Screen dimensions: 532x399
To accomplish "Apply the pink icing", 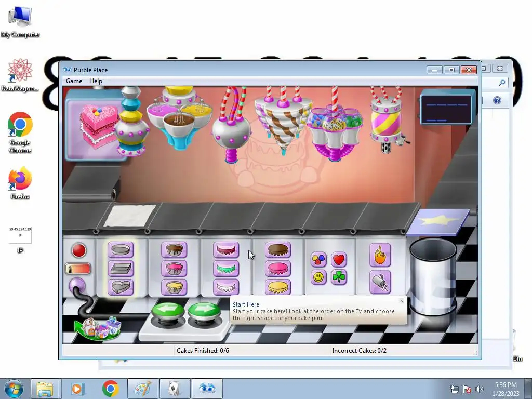I will click(x=278, y=269).
